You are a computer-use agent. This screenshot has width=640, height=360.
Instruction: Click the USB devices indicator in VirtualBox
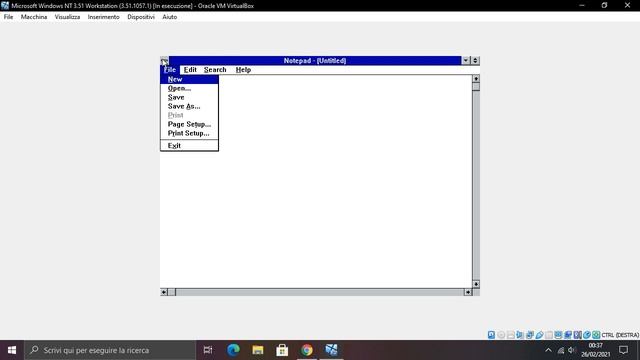point(539,335)
